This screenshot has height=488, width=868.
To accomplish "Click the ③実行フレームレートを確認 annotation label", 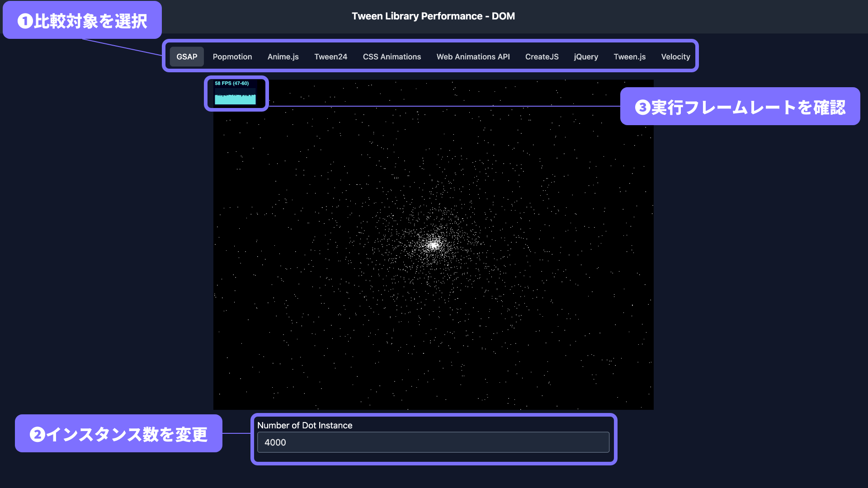I will [x=740, y=107].
